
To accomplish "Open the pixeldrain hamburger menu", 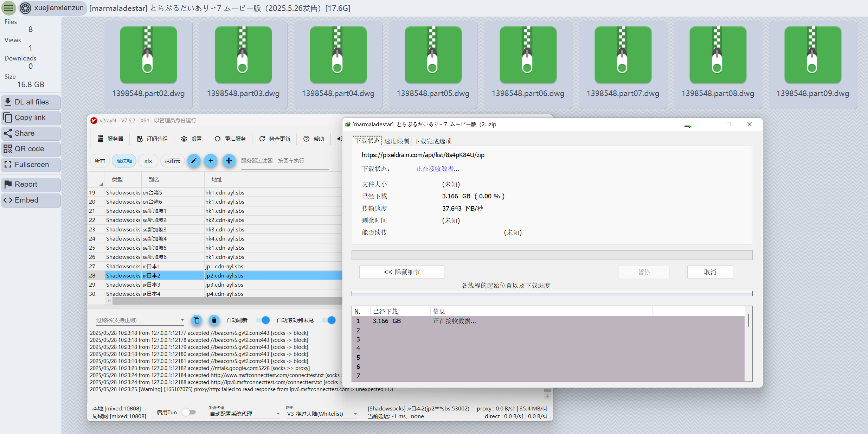I will [x=9, y=8].
